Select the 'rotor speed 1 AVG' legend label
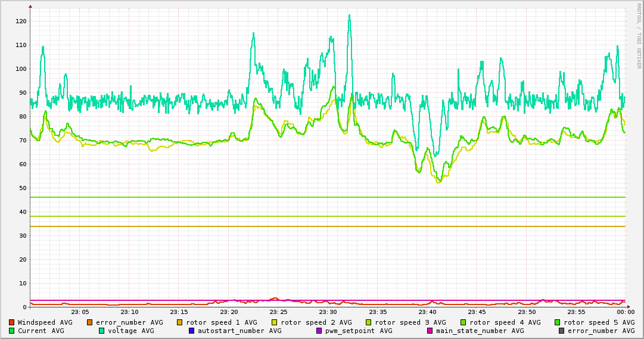Viewport: 644px width, 339px height. [222, 322]
